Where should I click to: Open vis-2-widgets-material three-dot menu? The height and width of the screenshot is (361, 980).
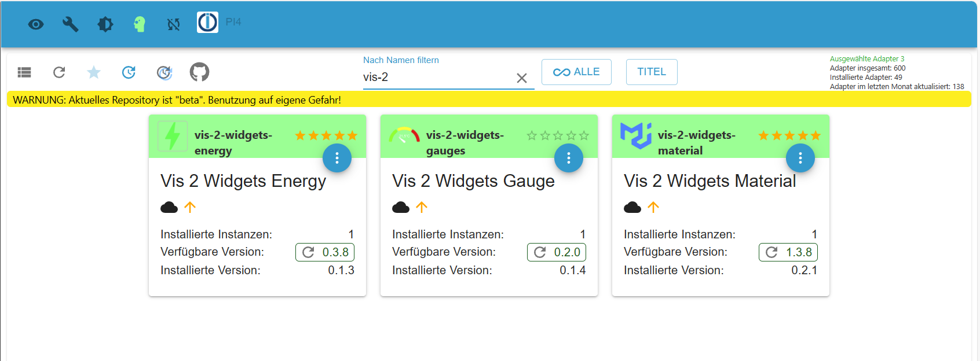pyautogui.click(x=800, y=158)
